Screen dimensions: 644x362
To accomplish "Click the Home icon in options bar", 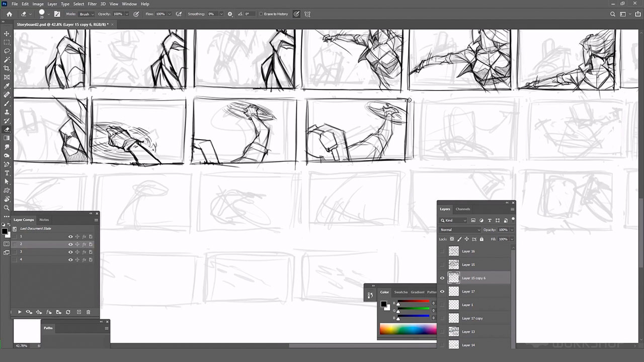I will click(9, 14).
